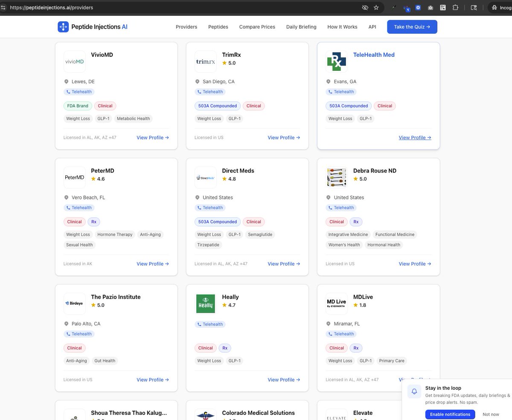Click the tracking protection eye-slash icon
This screenshot has height=420, width=512.
click(x=365, y=8)
